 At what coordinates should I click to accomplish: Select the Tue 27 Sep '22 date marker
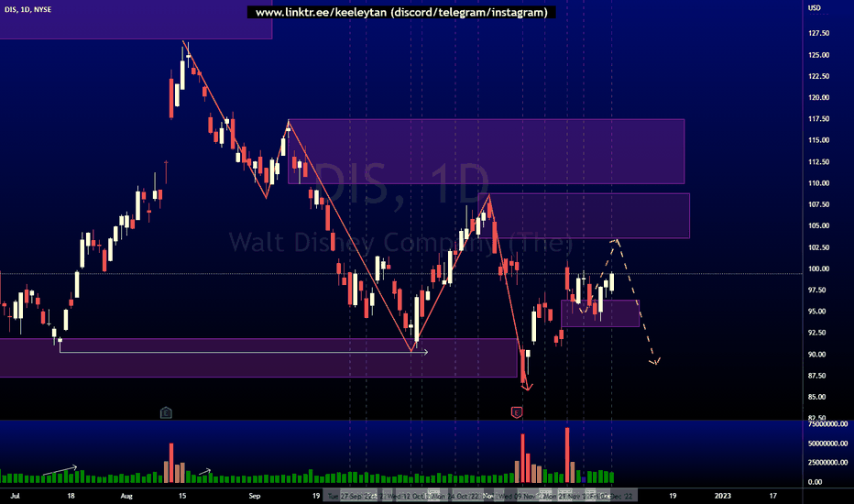click(x=352, y=497)
